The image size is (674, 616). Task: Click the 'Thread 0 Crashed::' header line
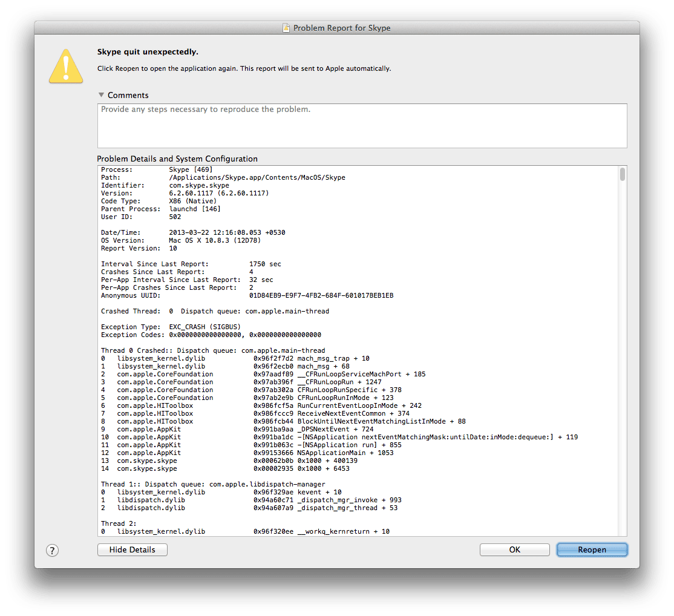(x=213, y=350)
